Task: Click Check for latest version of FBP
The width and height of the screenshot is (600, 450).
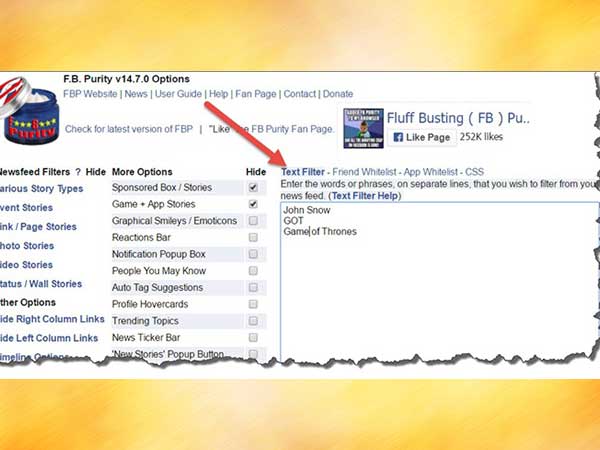Action: (129, 129)
